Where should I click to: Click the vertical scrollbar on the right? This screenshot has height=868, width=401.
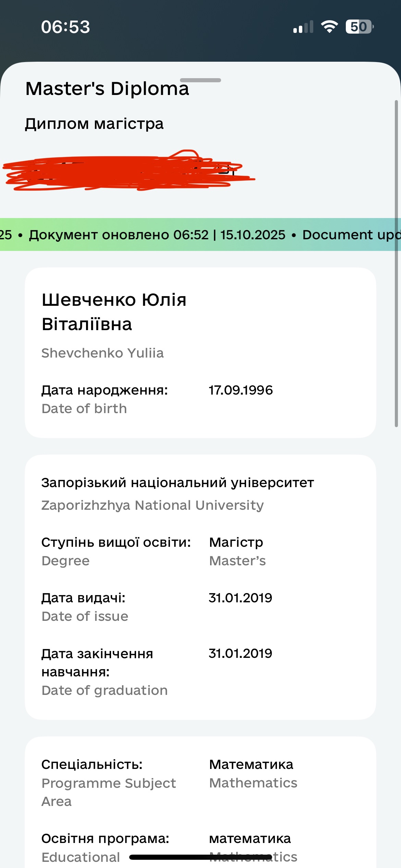tap(396, 263)
